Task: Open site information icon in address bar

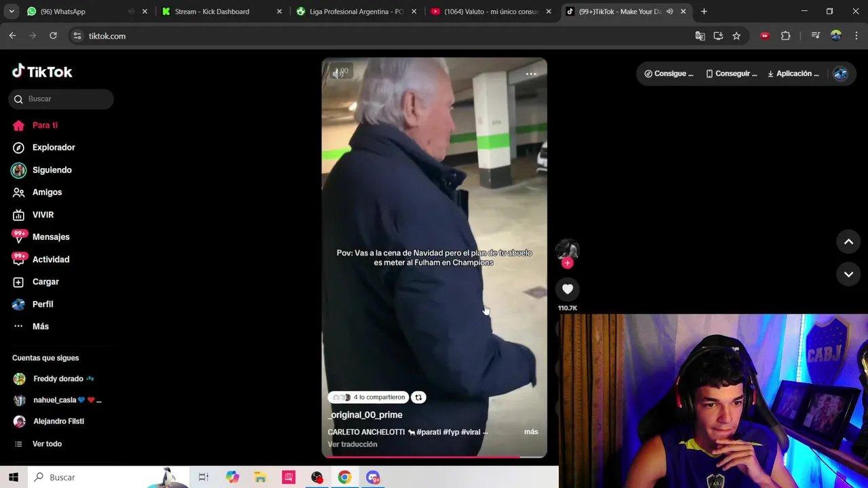Action: pyautogui.click(x=77, y=36)
